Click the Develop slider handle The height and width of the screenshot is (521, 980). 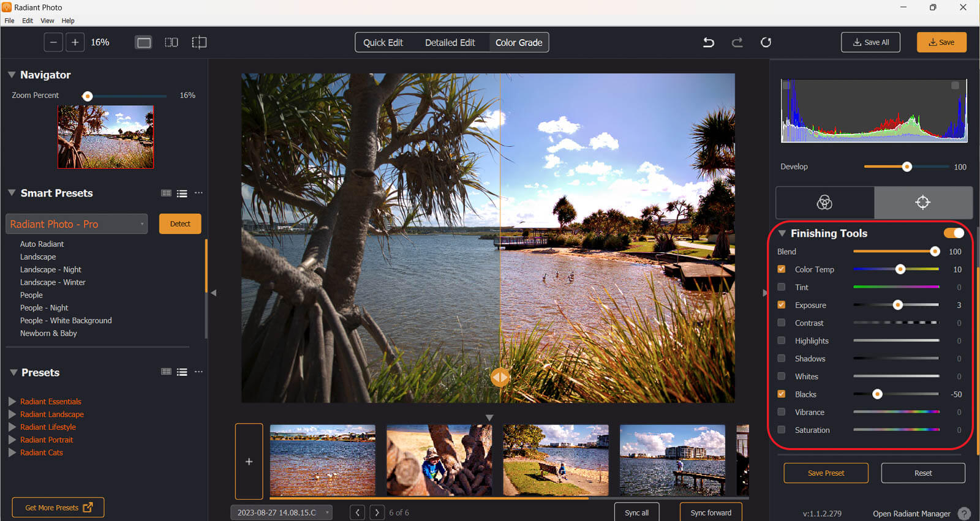pos(907,167)
